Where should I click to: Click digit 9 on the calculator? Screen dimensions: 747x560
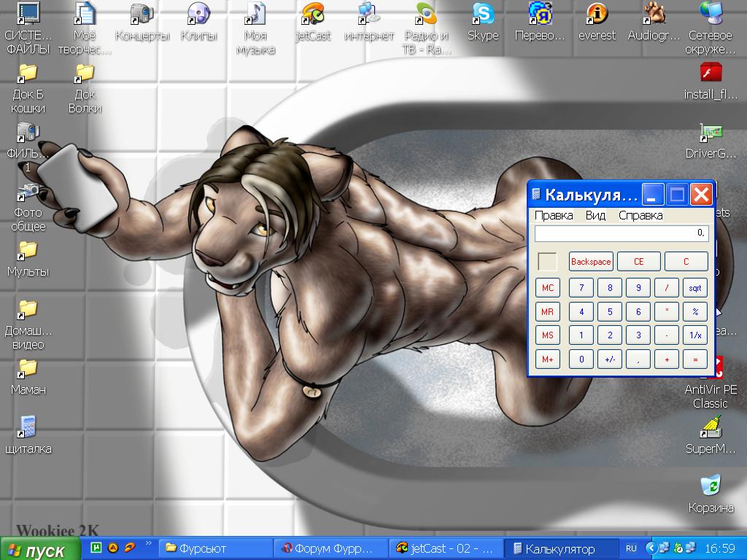(x=638, y=287)
